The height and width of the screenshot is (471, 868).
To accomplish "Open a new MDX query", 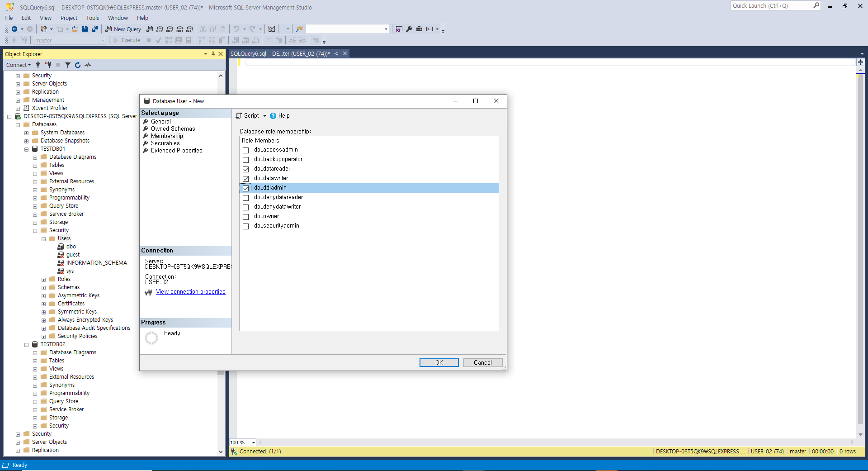I will pos(160,29).
